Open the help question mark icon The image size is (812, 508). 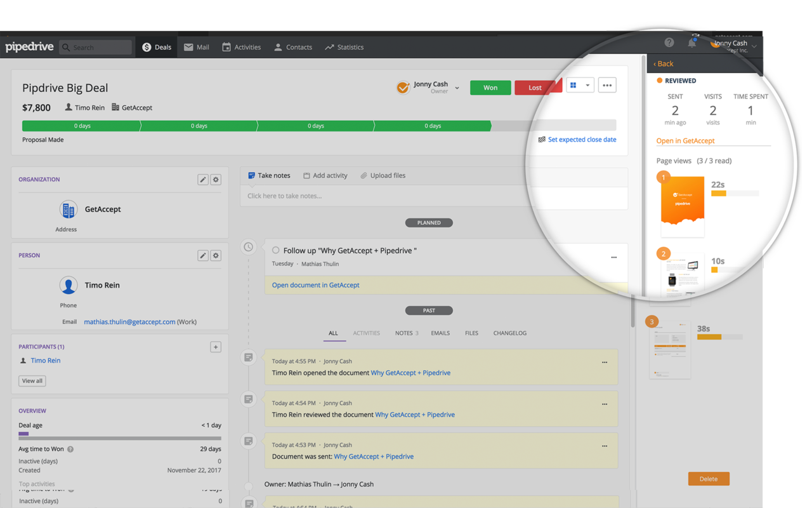tap(669, 43)
